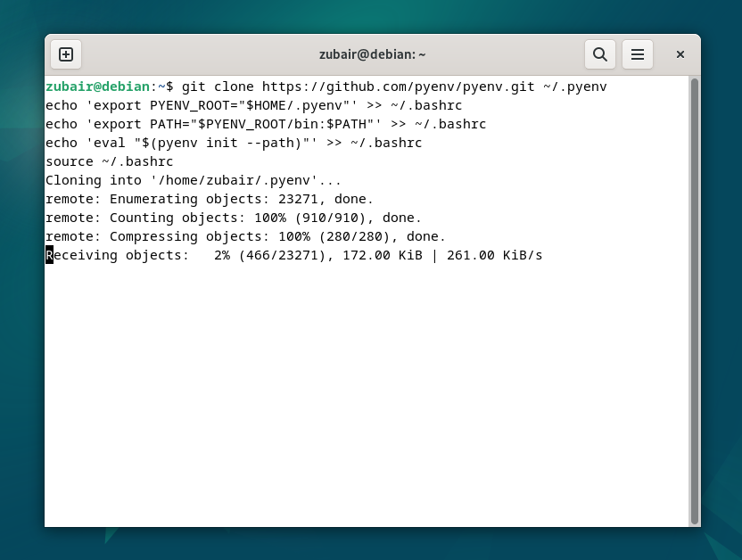
Task: Click the terminal vertical scrollbar
Action: tap(694, 301)
